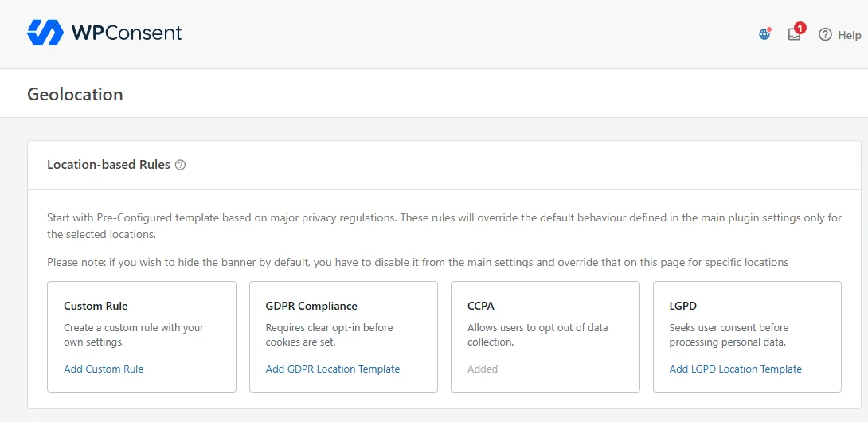This screenshot has height=422, width=868.
Task: Open the notifications inbox icon
Action: point(795,34)
